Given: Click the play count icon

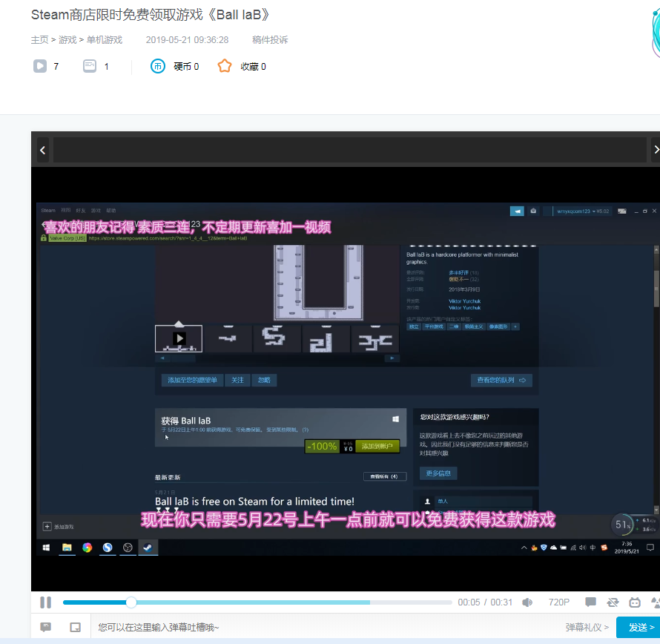Looking at the screenshot, I should (40, 66).
